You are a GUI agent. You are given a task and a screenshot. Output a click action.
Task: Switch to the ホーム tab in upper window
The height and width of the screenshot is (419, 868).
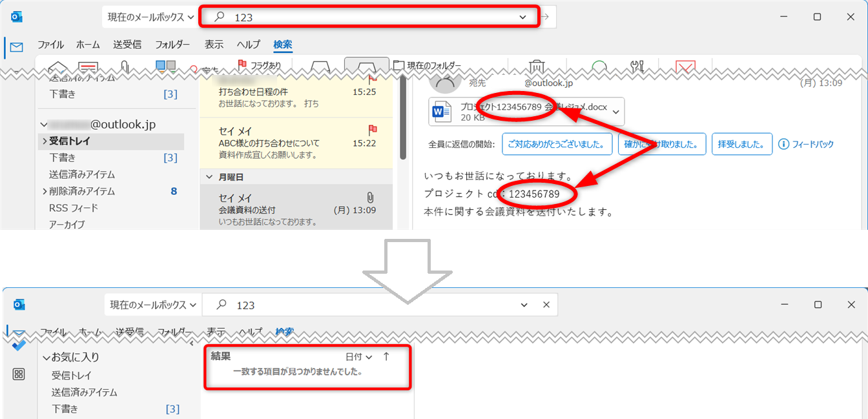pos(88,45)
